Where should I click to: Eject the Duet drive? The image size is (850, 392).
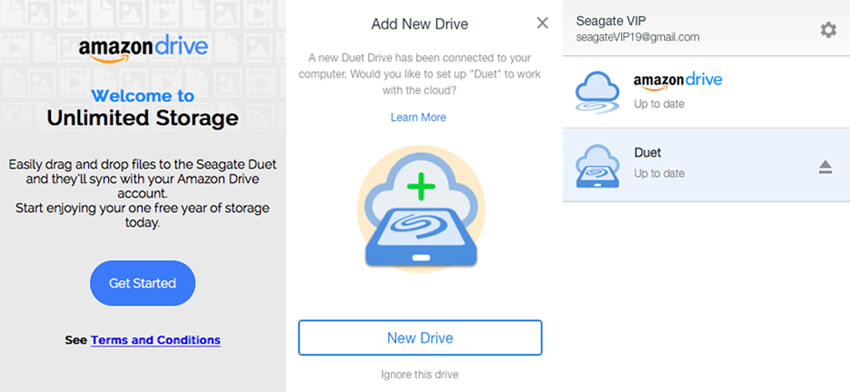point(825,168)
